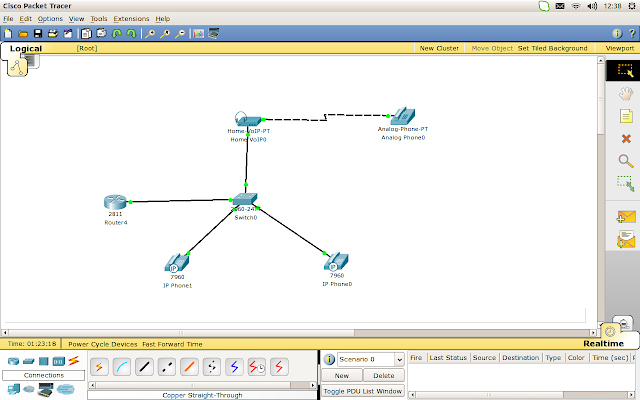Screen dimensions: 640x400
Task: Pick the orange Fiber cable
Action: (189, 367)
